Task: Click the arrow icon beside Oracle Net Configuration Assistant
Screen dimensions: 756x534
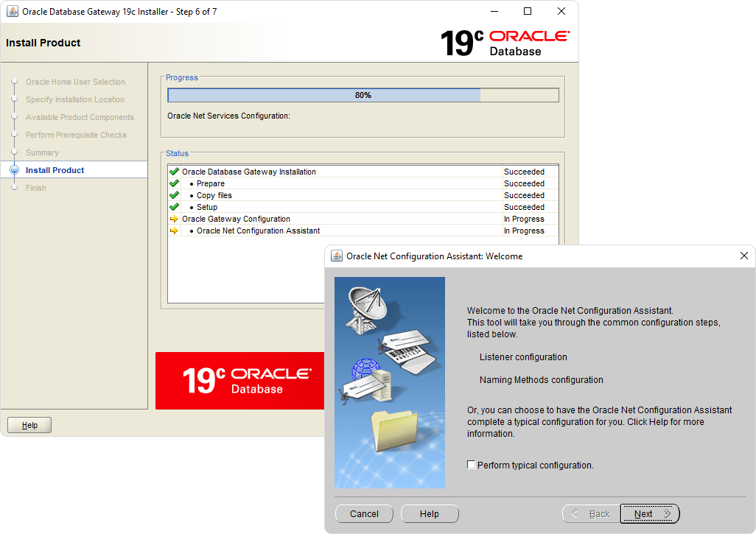Action: click(174, 231)
